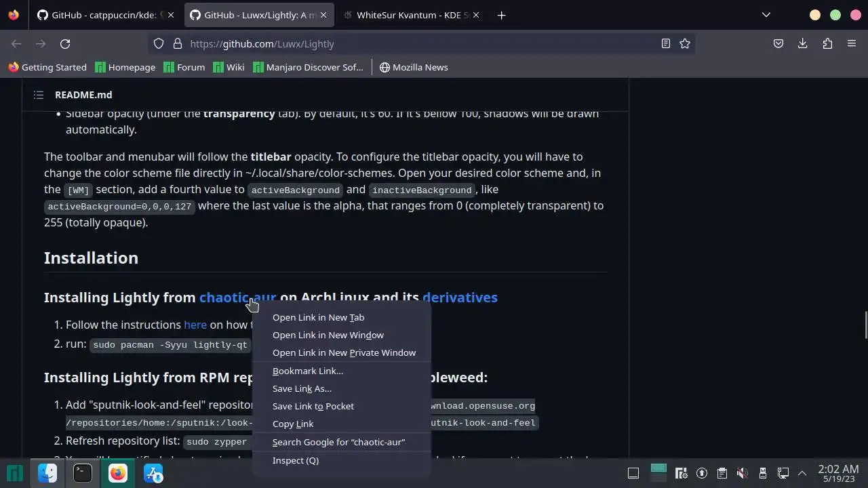
Task: Open Save to Pocket toolbar icon
Action: click(778, 43)
